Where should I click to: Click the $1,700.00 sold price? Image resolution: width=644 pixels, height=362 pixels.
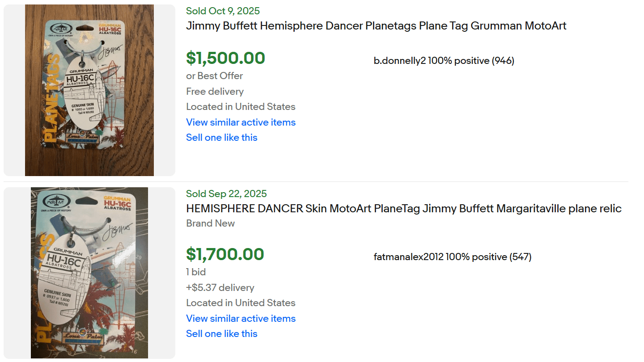(x=225, y=254)
